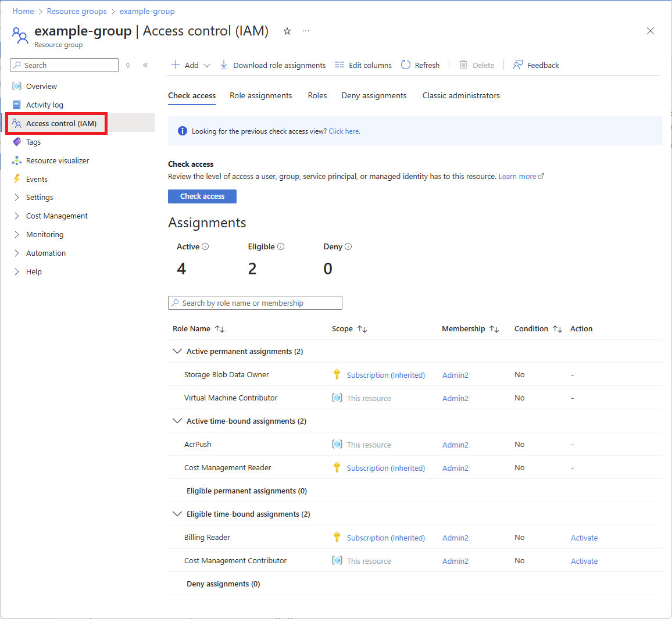Open the Deny assignments tab

click(x=374, y=96)
